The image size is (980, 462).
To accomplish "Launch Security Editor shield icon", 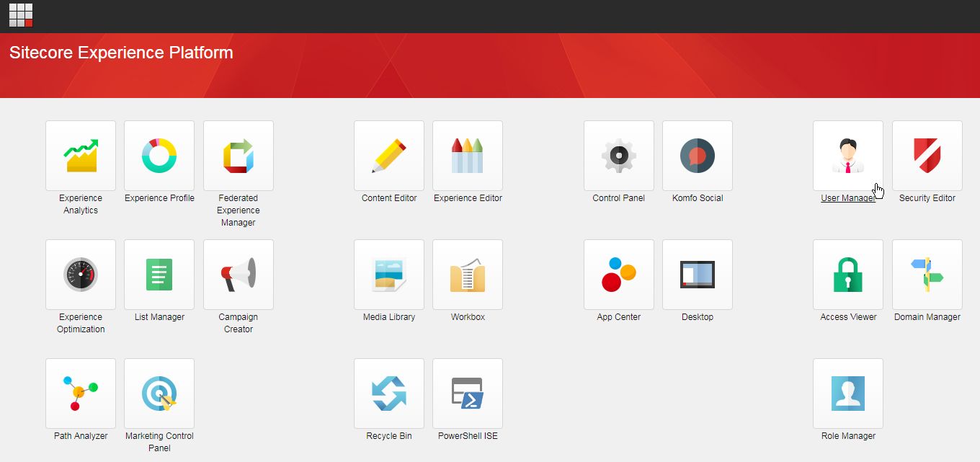I will (x=927, y=156).
